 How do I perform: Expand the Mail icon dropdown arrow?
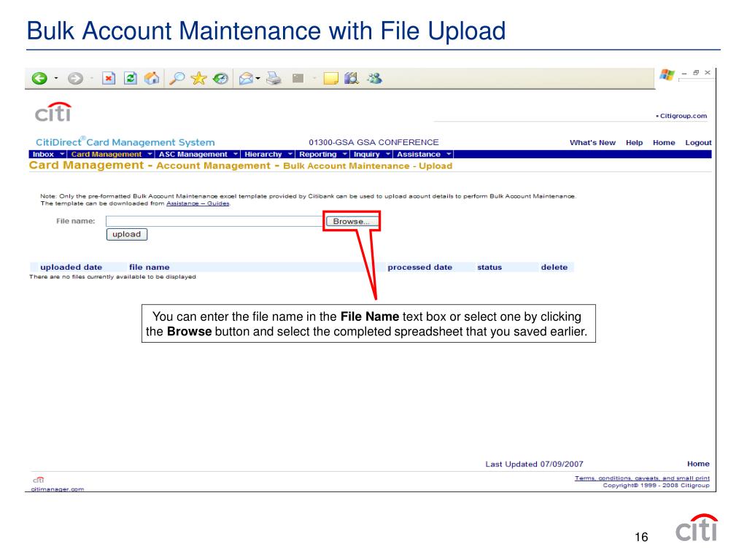pos(258,78)
